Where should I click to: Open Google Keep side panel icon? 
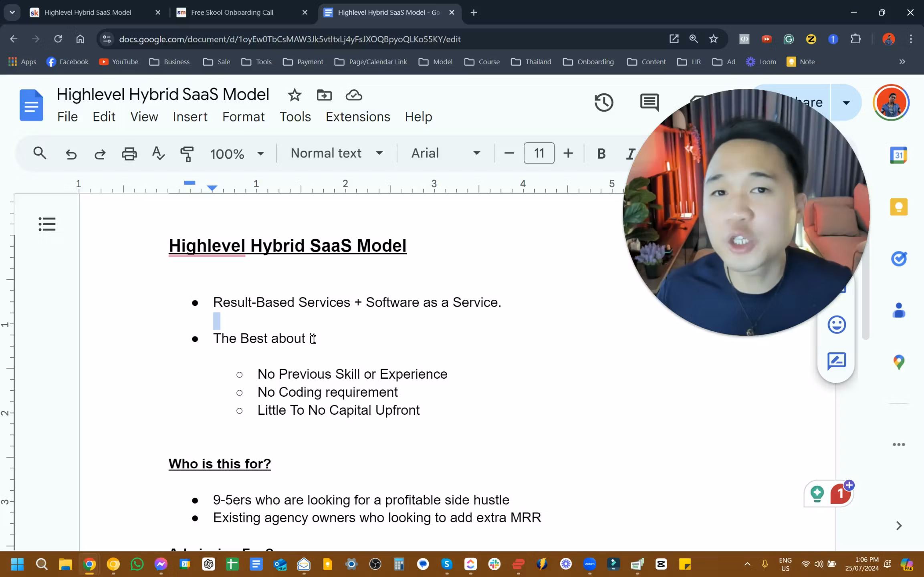(898, 207)
